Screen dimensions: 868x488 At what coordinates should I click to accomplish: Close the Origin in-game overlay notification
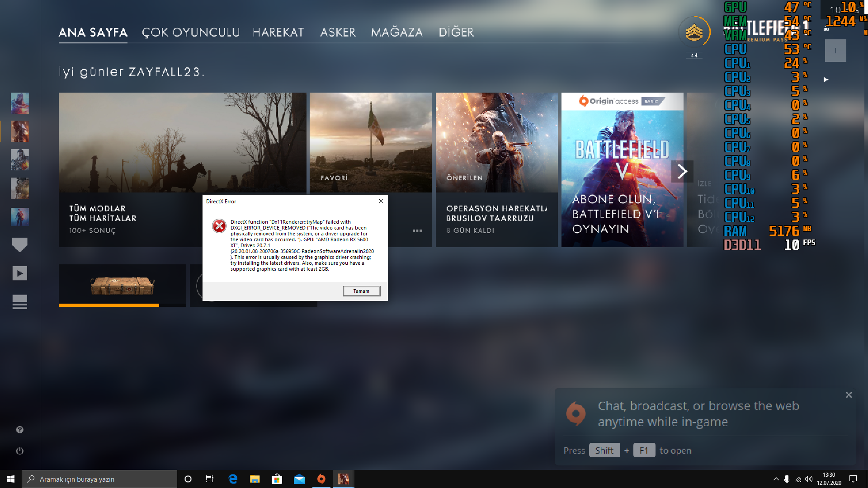point(849,395)
